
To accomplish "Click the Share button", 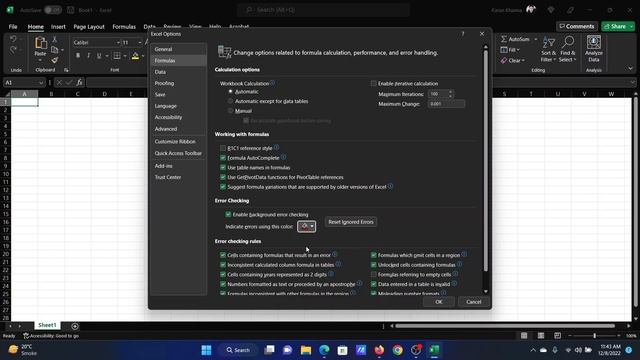I will pos(615,27).
